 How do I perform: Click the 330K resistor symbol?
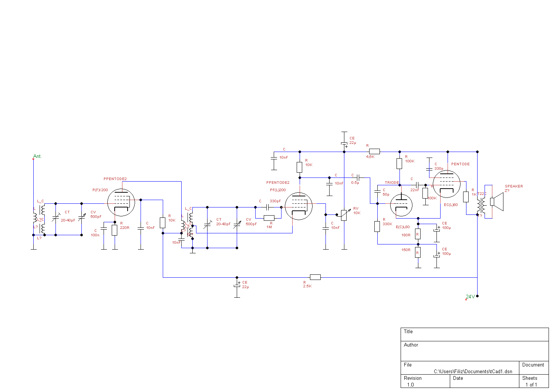377,226
